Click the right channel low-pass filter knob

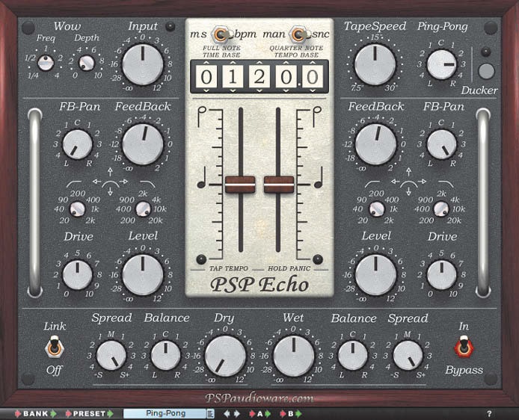coord(441,209)
